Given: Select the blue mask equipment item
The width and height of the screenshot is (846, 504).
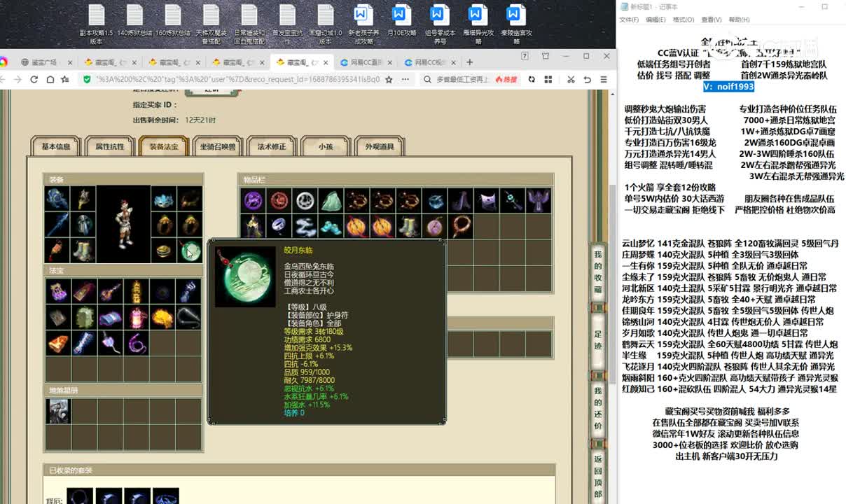Looking at the screenshot, I should click(x=164, y=199).
